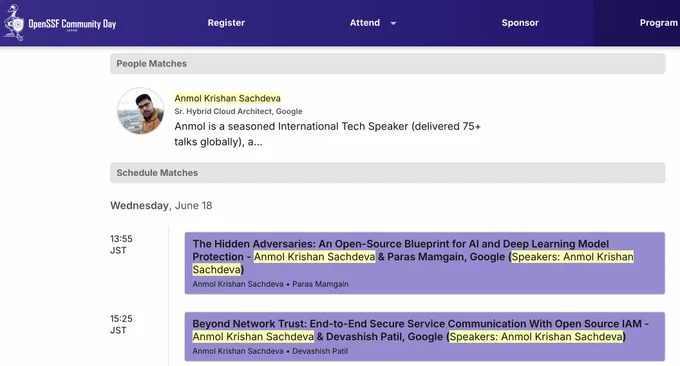Expand the Attend dropdown arrow

pyautogui.click(x=393, y=23)
